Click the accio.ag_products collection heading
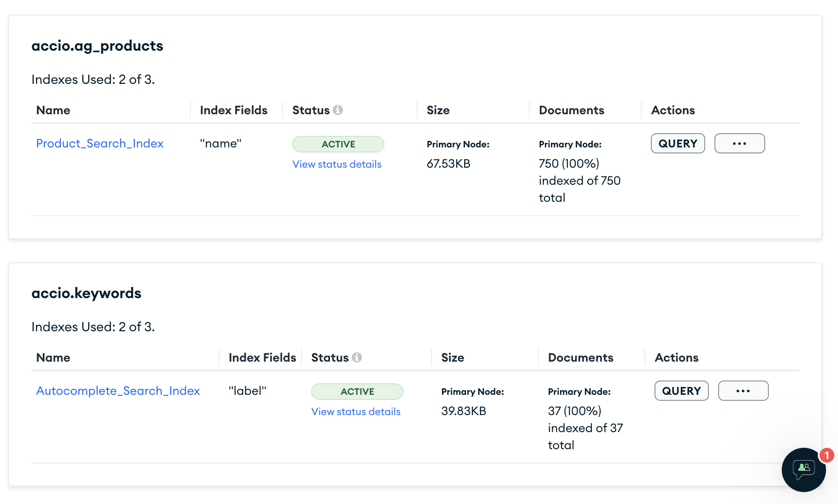 97,46
